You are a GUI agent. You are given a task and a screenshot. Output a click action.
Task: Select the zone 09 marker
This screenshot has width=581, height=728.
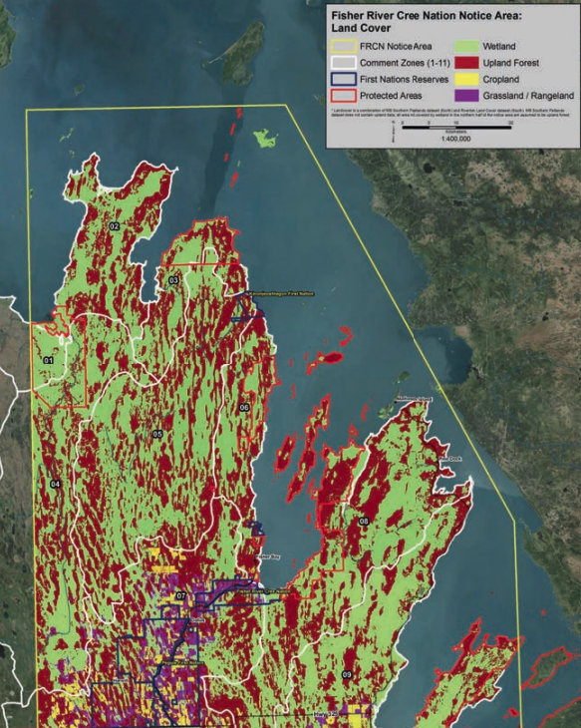pyautogui.click(x=347, y=674)
